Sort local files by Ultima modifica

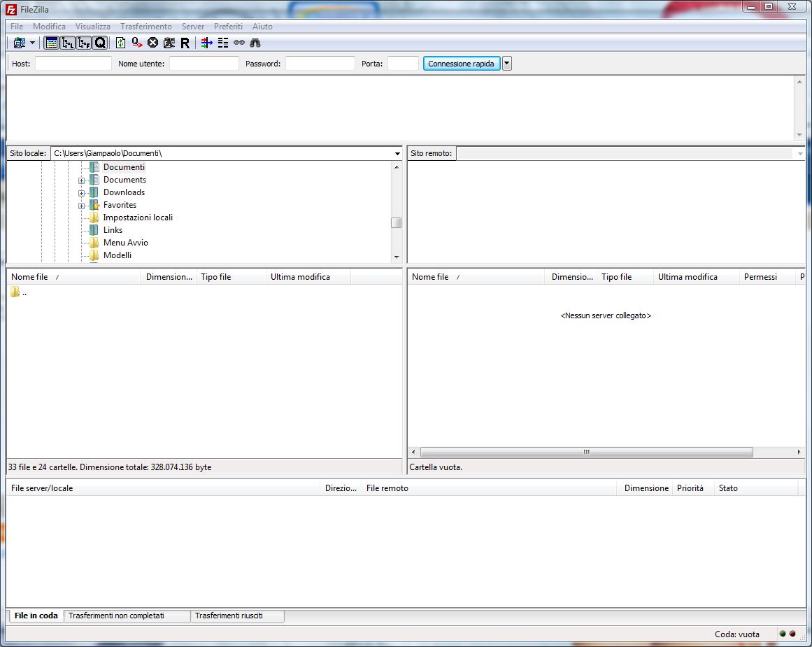click(308, 277)
